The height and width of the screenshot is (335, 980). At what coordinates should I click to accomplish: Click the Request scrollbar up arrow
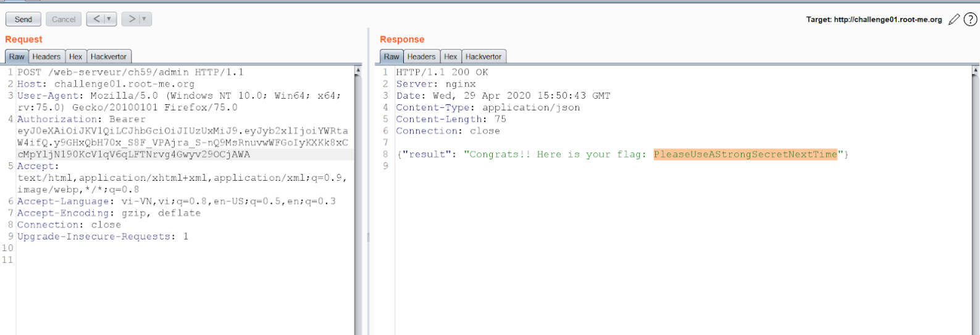pos(358,71)
